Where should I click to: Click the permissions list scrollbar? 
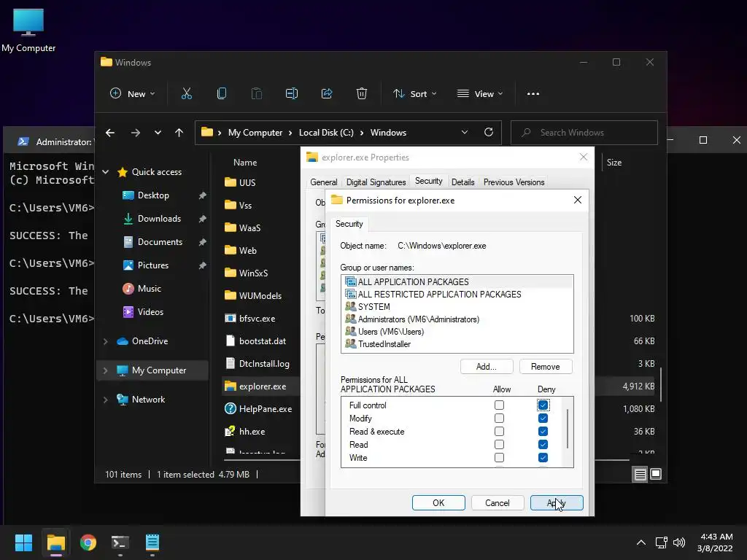(x=568, y=429)
